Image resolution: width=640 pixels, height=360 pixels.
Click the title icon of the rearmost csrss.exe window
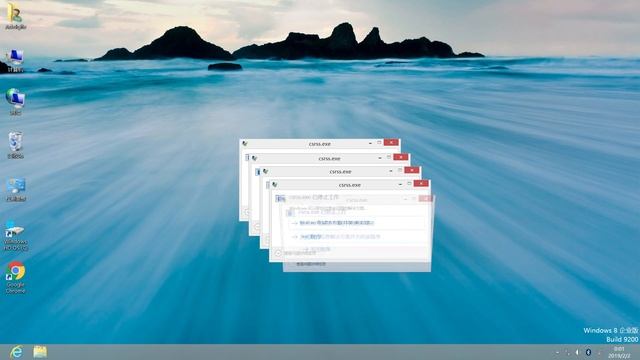coord(245,144)
